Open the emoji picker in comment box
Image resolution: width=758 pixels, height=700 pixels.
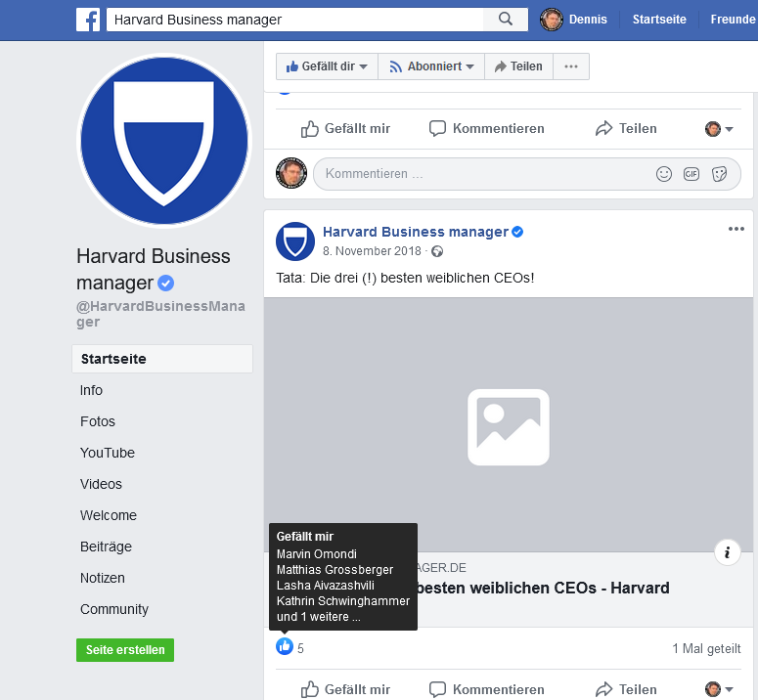pyautogui.click(x=664, y=174)
